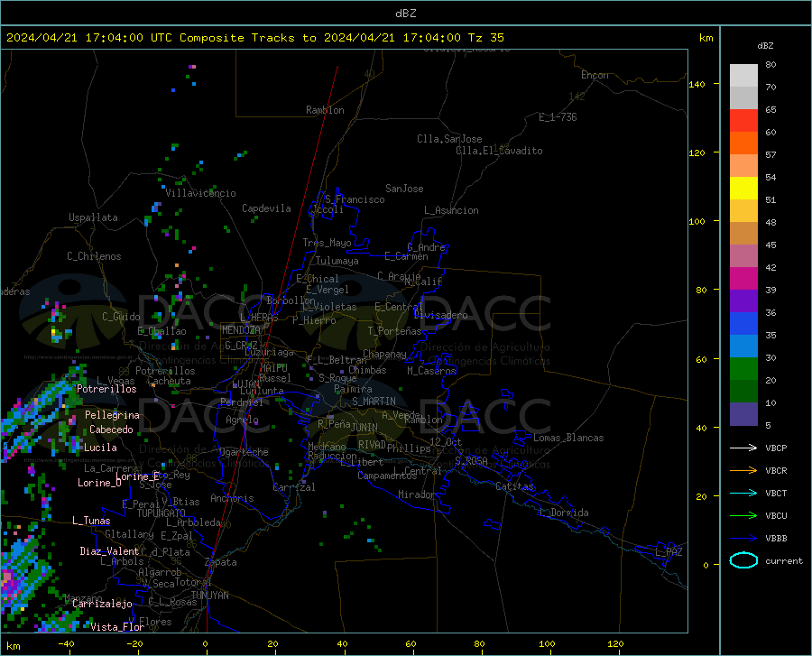The height and width of the screenshot is (656, 812).
Task: Click the L_Asuncion map label
Action: point(452,210)
